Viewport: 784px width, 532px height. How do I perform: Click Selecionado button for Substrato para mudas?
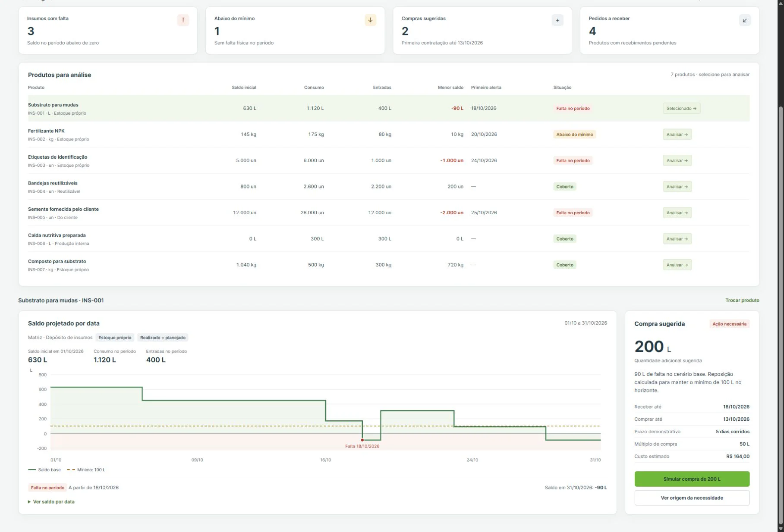(681, 108)
